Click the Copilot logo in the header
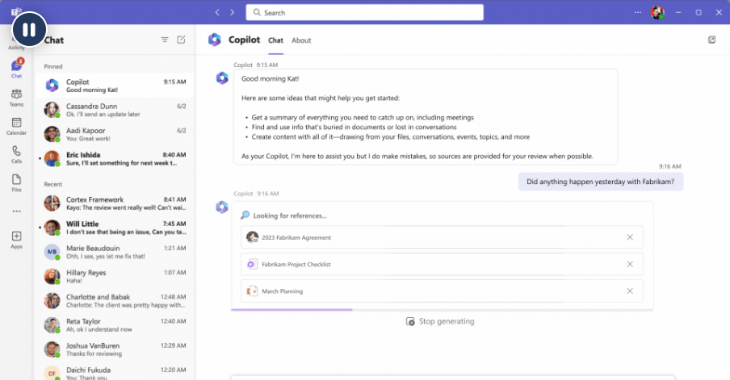The image size is (730, 380). pos(215,40)
